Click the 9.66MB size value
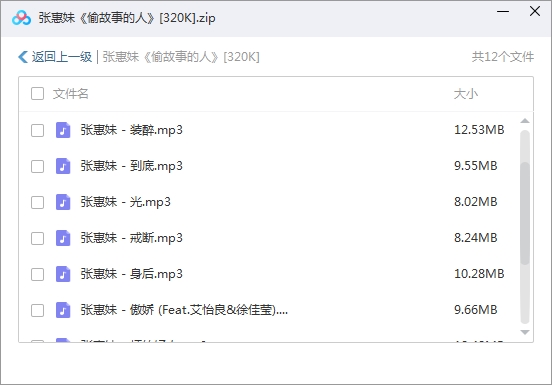The width and height of the screenshot is (552, 385). [x=476, y=310]
